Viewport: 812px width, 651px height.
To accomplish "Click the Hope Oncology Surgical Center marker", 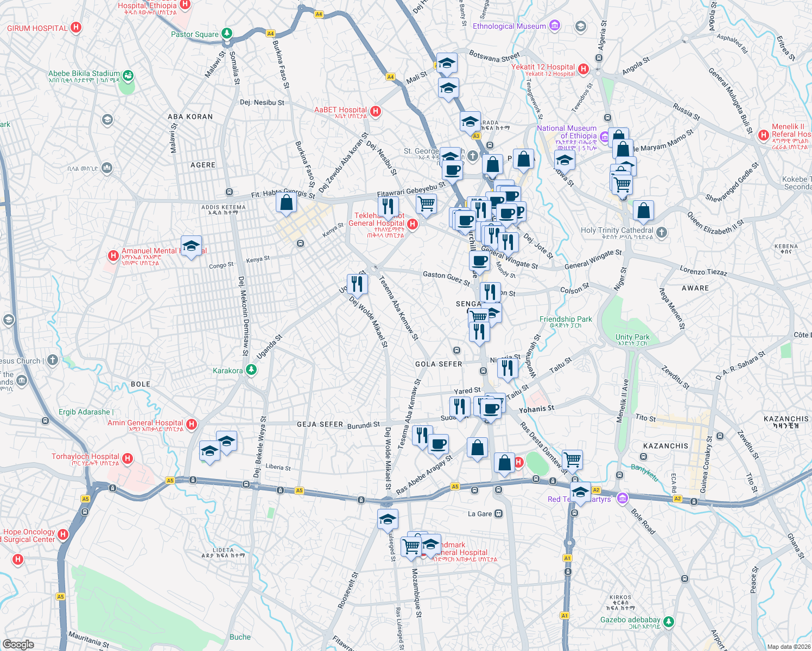I will 63,535.
